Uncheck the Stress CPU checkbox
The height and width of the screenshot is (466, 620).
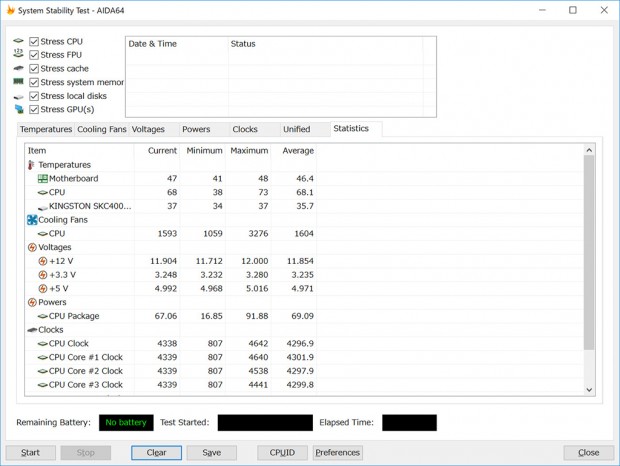34,42
